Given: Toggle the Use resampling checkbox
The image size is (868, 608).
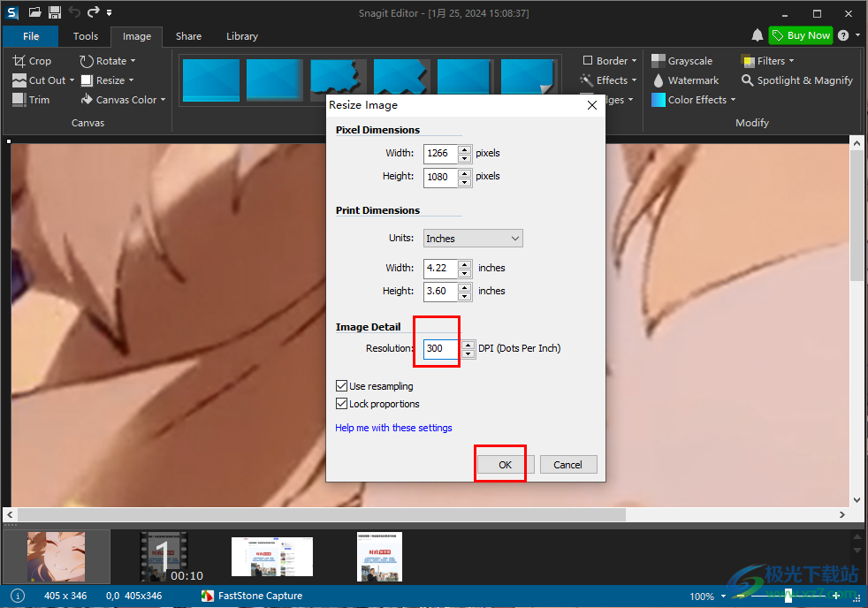Looking at the screenshot, I should click(341, 385).
